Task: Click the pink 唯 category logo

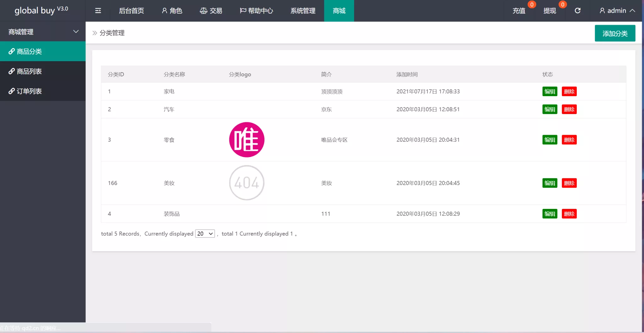Action: pos(247,139)
